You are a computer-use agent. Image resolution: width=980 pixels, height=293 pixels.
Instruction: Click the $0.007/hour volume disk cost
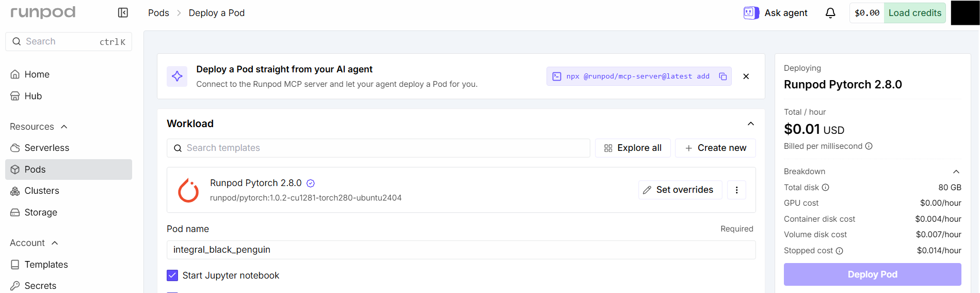coord(939,235)
